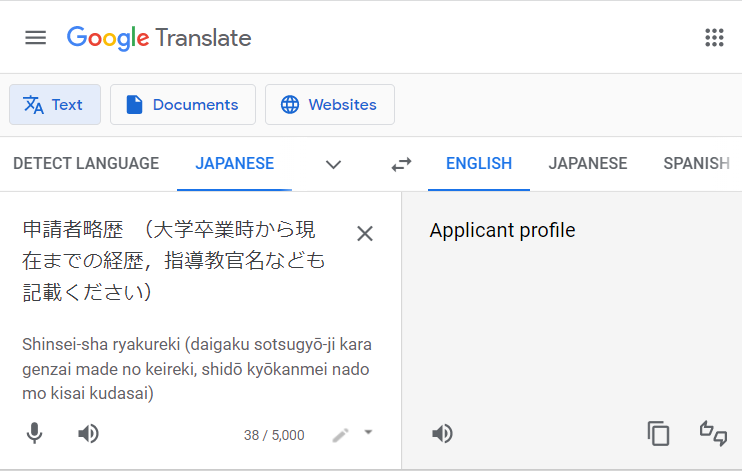
Task: Switch to Websites translation
Action: tap(330, 105)
